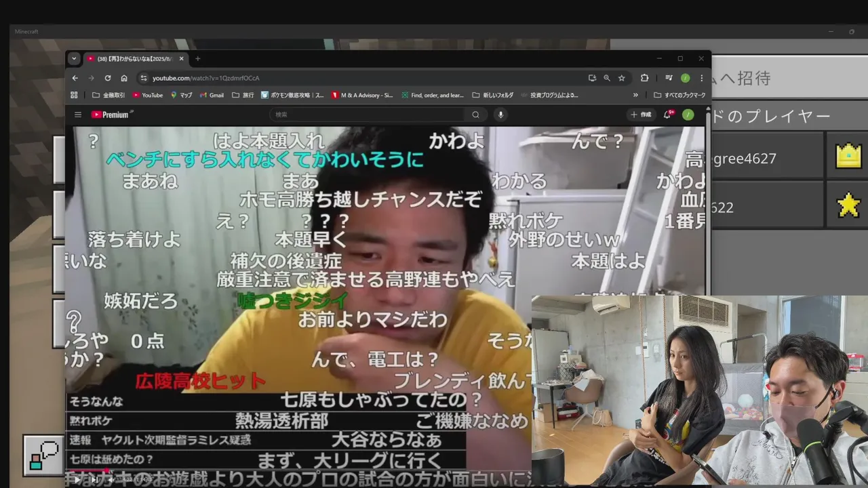Open the Chrome home page

[124, 78]
